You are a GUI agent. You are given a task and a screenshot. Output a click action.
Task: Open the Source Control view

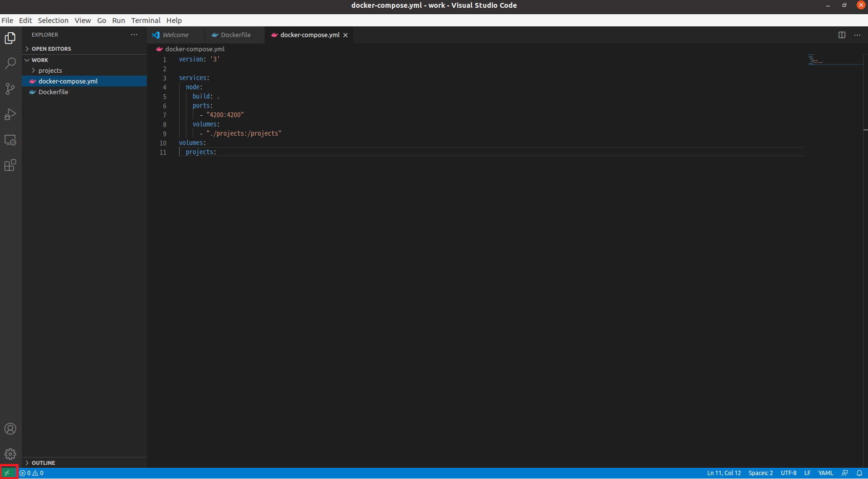click(10, 89)
